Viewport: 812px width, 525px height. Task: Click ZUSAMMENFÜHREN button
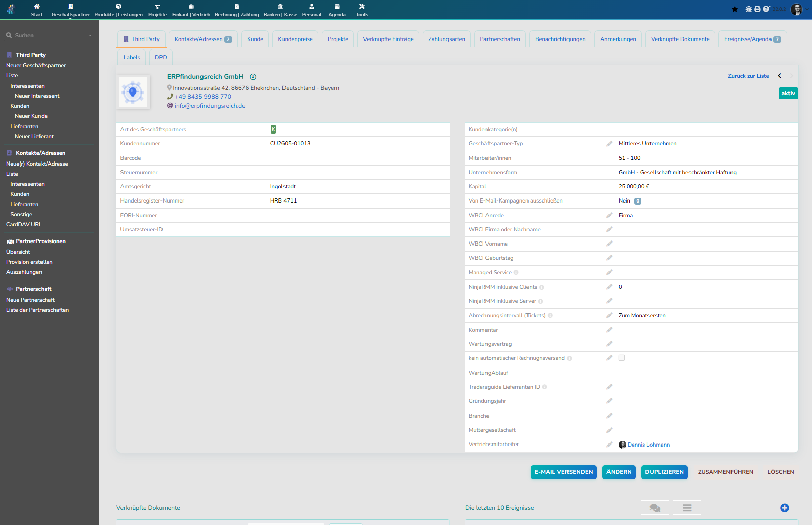[725, 472]
